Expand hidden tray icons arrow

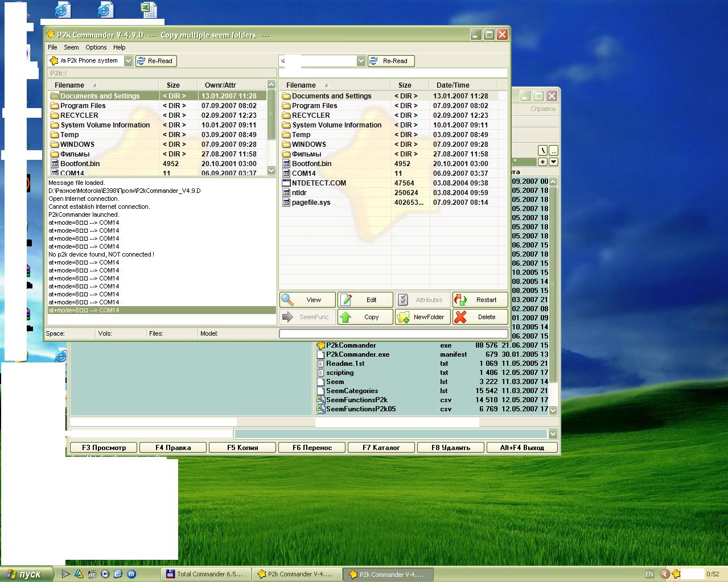(664, 574)
